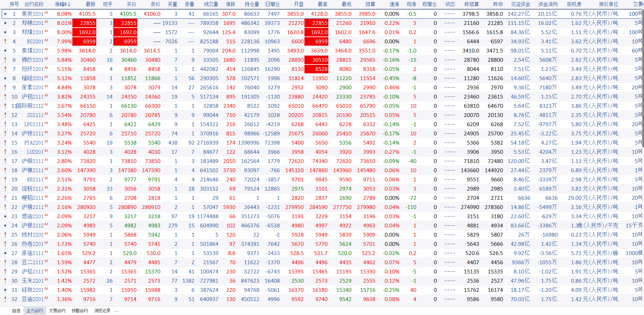Sort by the 速涨 column header

coord(394,4)
